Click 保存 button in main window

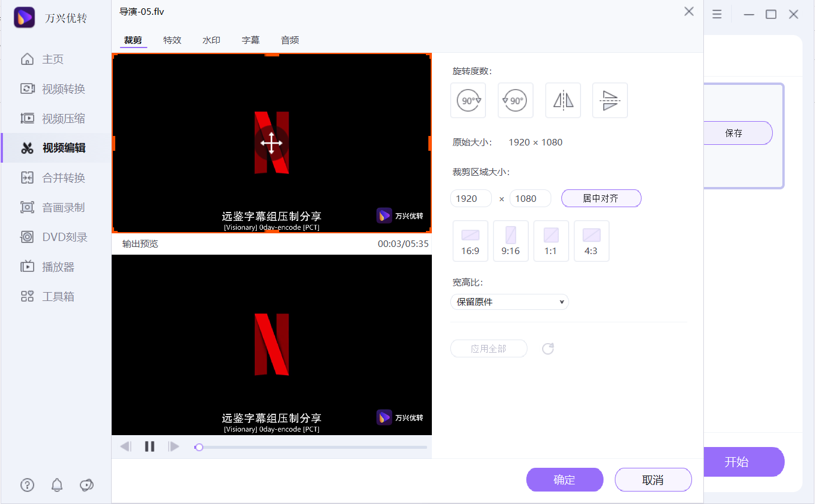click(x=737, y=133)
